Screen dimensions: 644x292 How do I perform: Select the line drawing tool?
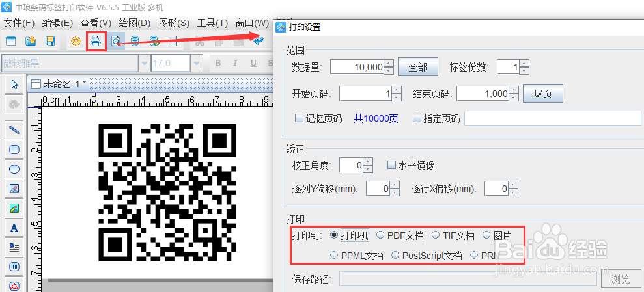[14, 130]
